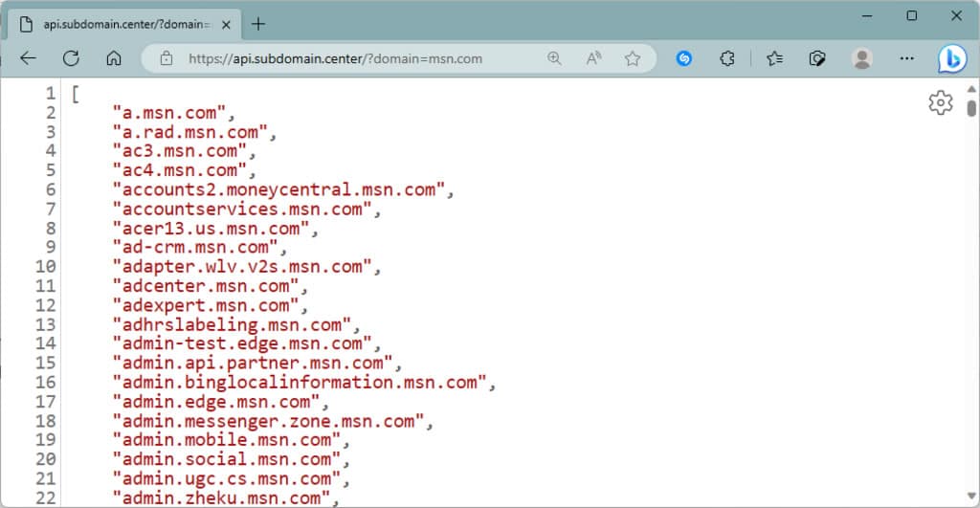Reload the page with the refresh icon
This screenshot has width=980, height=508.
coord(71,58)
